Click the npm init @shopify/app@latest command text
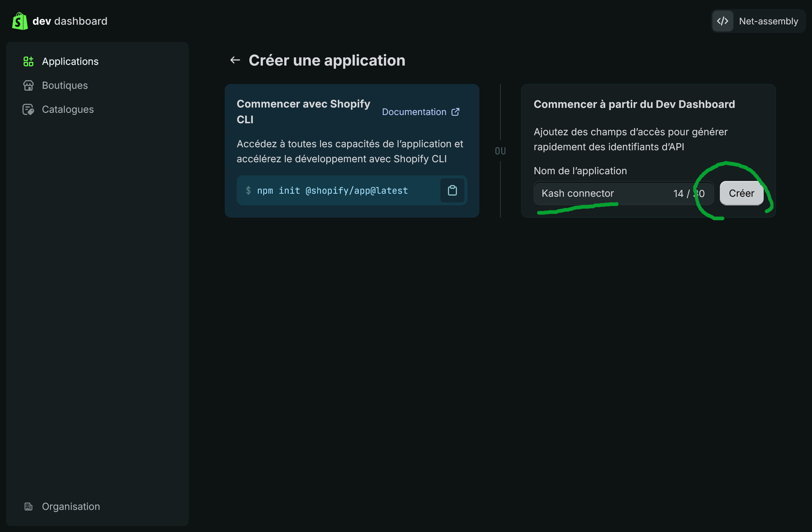Image resolution: width=812 pixels, height=532 pixels. point(333,191)
